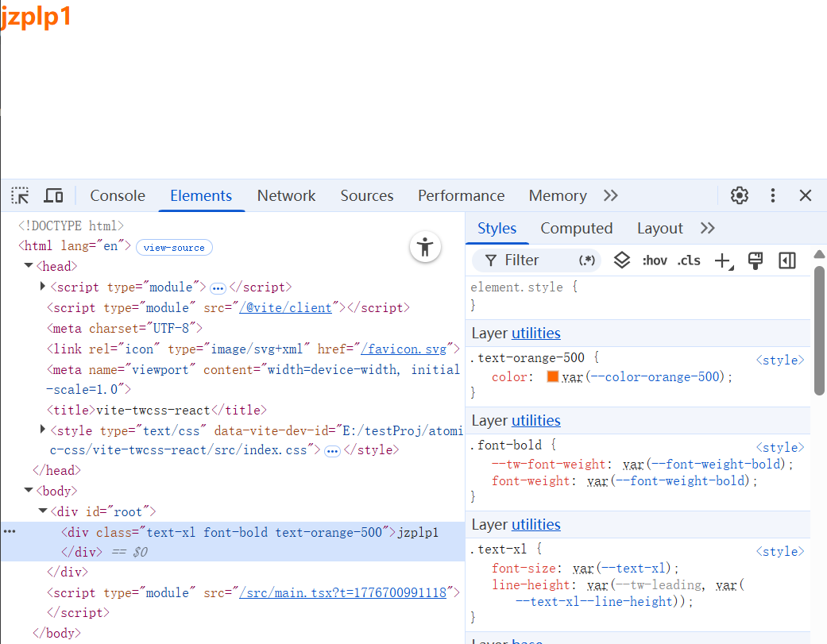Select the Elements tab
Viewport: 827px width, 644px height.
point(201,195)
